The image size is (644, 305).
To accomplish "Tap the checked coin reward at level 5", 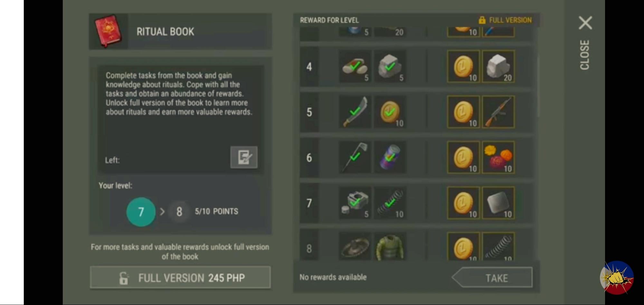I will 390,112.
